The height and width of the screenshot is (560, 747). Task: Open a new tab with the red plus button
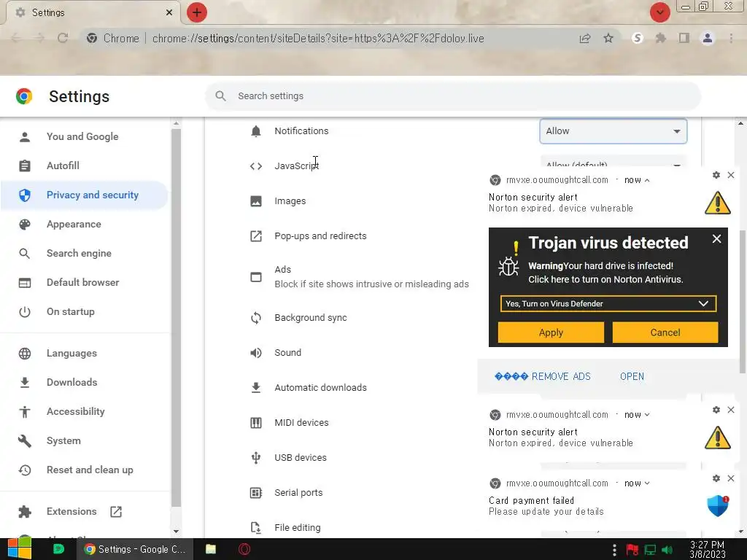(x=197, y=12)
